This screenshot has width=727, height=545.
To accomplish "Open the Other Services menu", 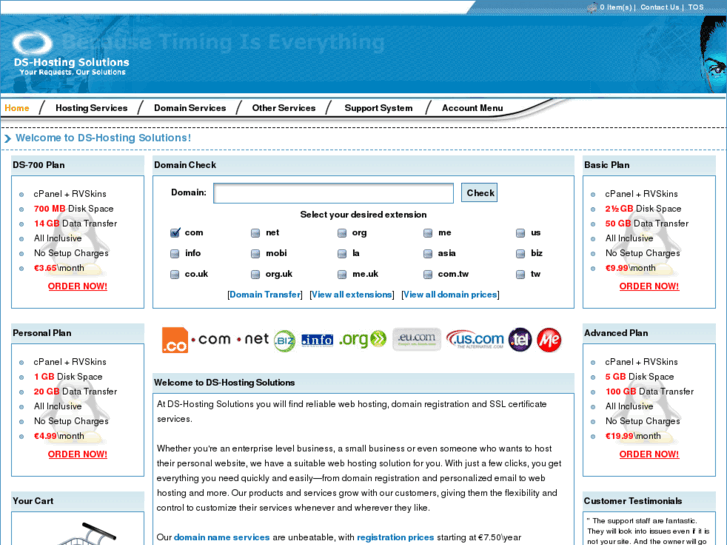I will coord(284,108).
